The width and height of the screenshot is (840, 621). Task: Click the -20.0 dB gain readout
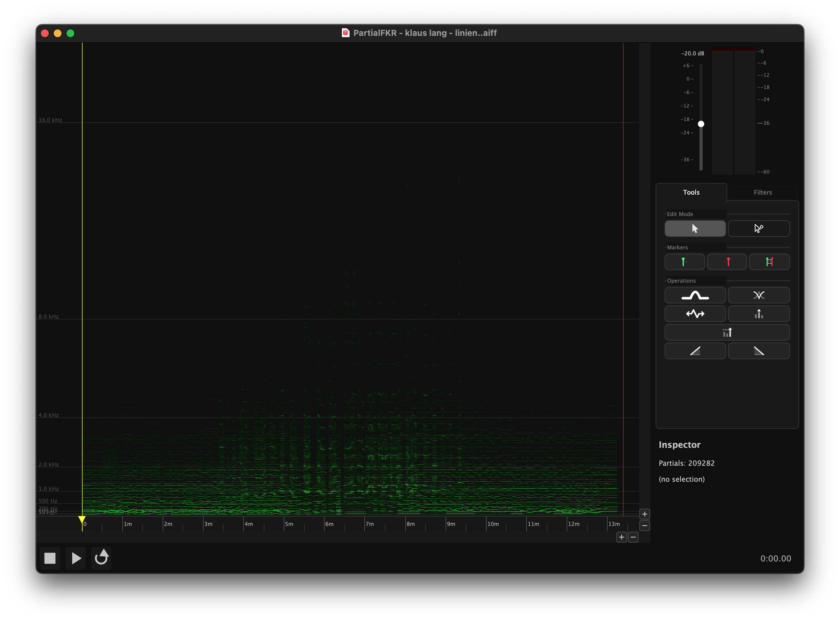692,53
